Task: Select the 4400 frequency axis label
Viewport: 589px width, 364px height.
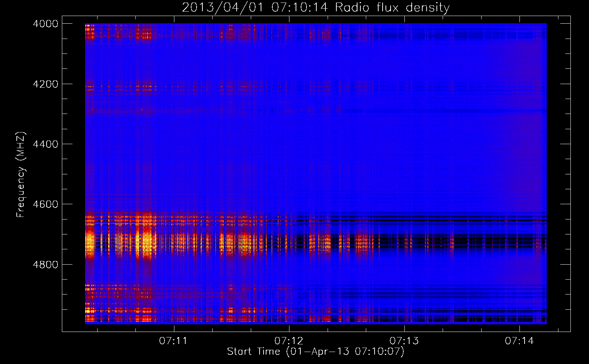Action: click(x=46, y=144)
